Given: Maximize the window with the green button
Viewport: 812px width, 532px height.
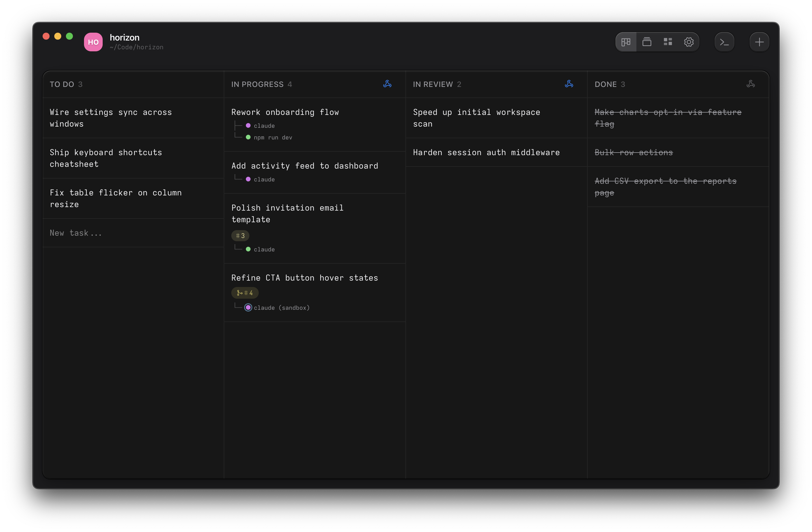Looking at the screenshot, I should 69,36.
